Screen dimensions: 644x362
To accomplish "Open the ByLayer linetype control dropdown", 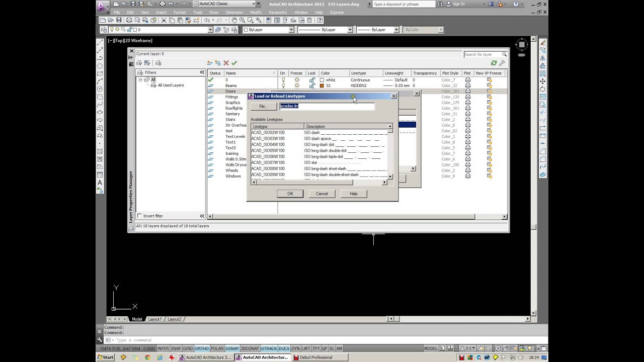I will click(350, 30).
